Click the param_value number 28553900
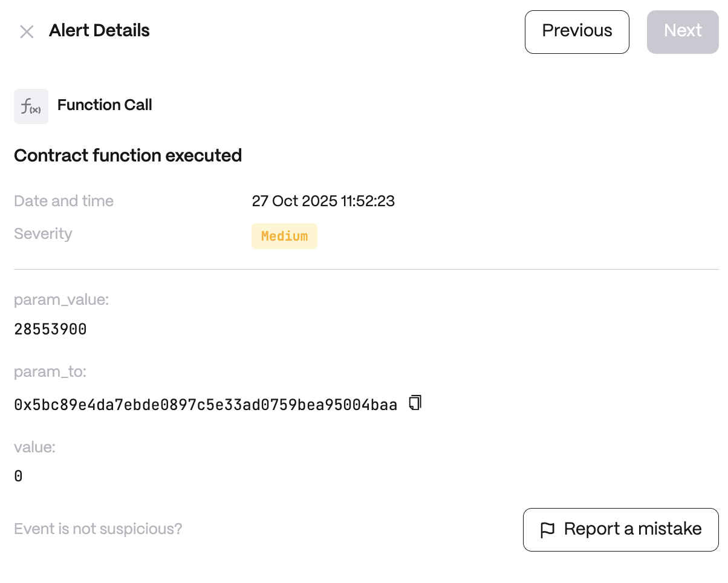This screenshot has width=728, height=583. (x=50, y=330)
